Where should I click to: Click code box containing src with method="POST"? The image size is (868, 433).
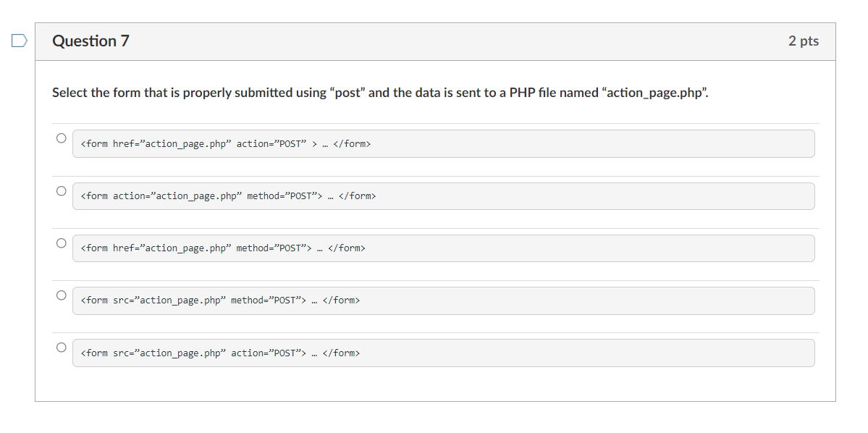pos(443,300)
